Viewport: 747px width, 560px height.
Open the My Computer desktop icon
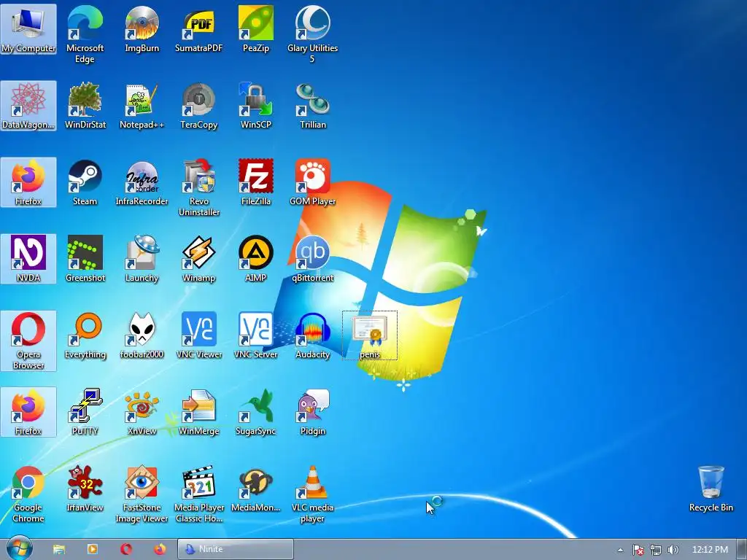pos(28,28)
